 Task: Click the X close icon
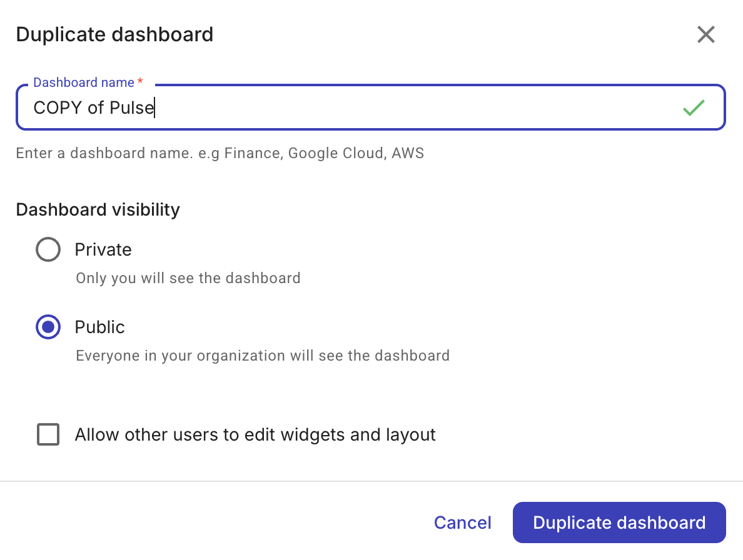tap(705, 34)
